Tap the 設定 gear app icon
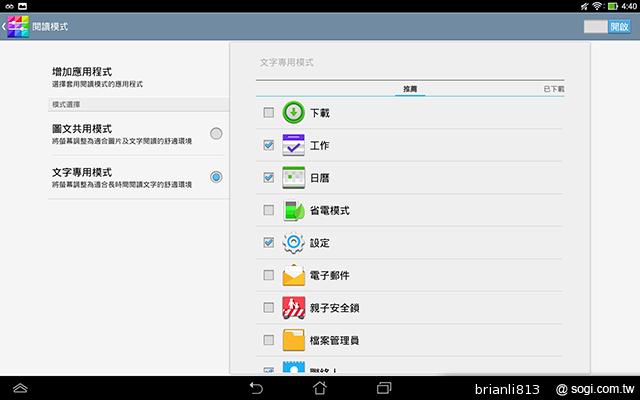 point(293,242)
